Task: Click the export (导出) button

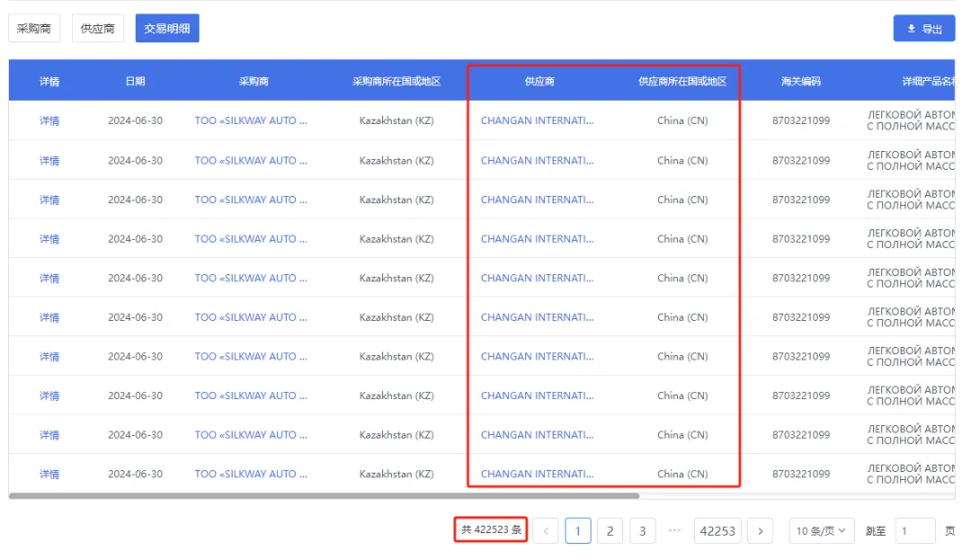Action: 923,29
